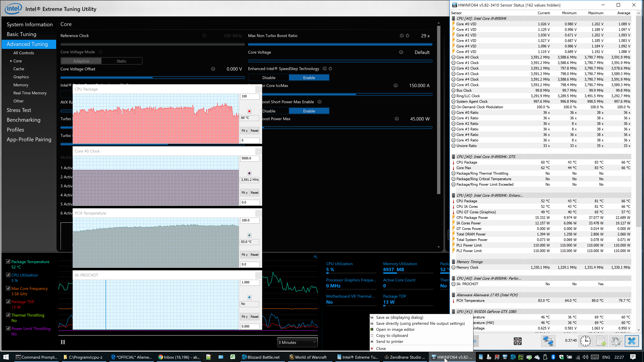
Task: Open Windows Start menu
Action: coord(6,357)
